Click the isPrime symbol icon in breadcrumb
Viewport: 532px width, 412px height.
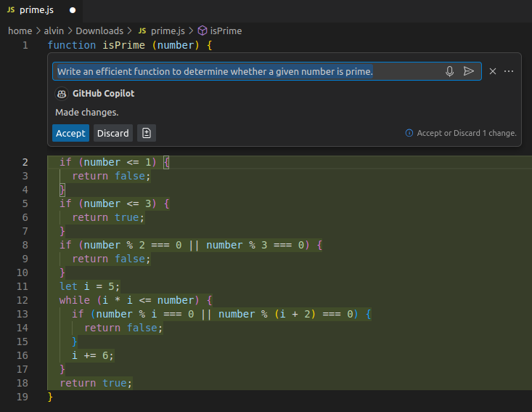(x=202, y=31)
